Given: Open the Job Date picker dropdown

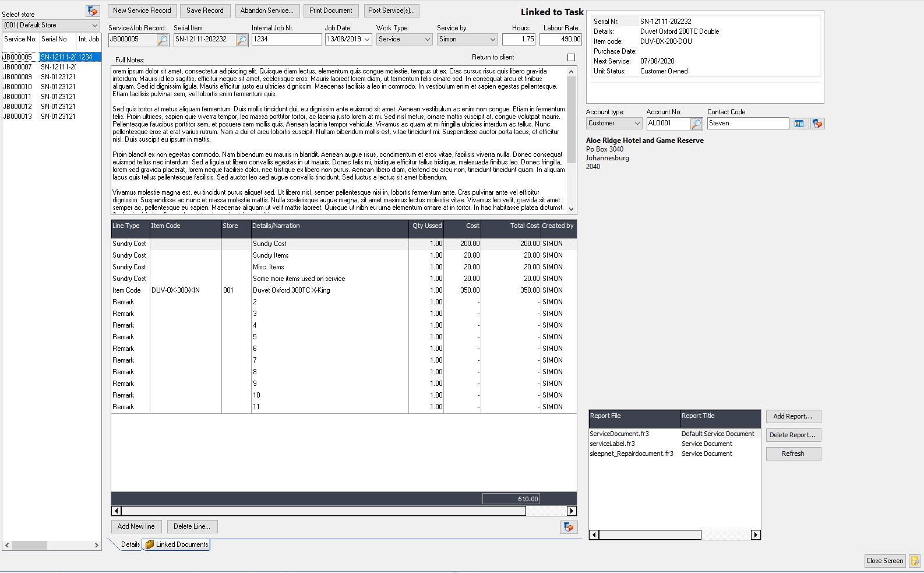Looking at the screenshot, I should 367,40.
